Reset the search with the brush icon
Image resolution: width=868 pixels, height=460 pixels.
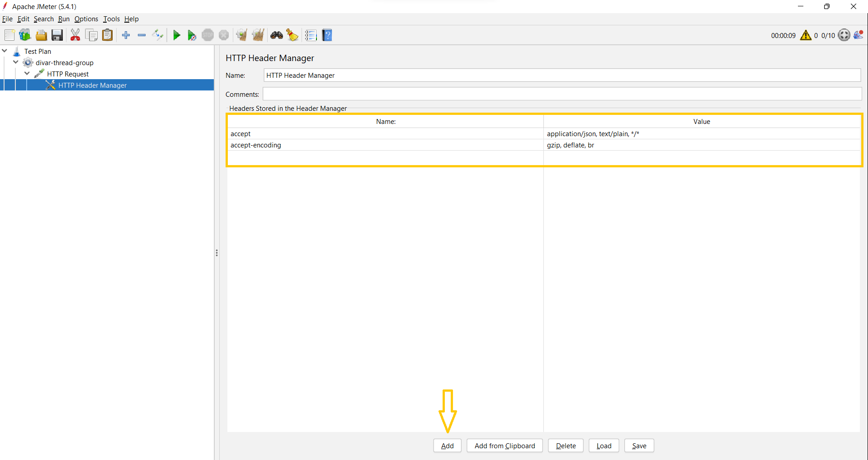click(x=292, y=35)
